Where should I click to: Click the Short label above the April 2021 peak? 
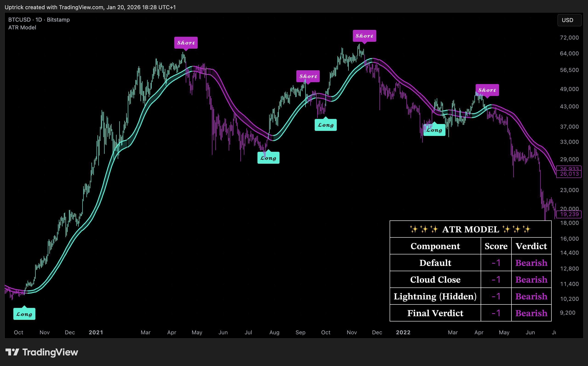tap(186, 43)
